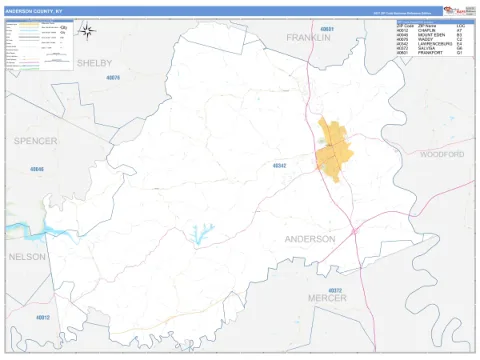Click the 40076 ZIP label on the map
480x360 pixels.
(113, 78)
